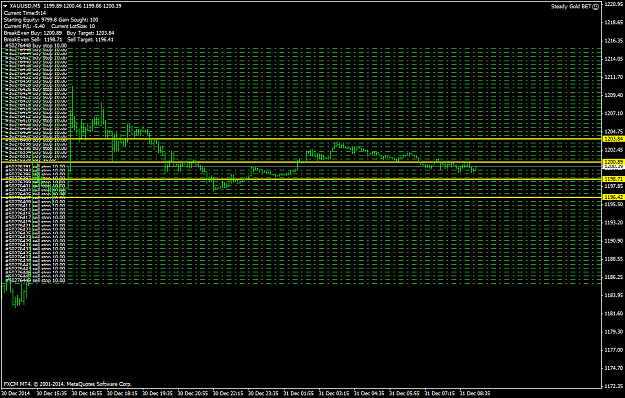The width and height of the screenshot is (625, 398).
Task: Select the yellow 1196.42 sell target line
Action: pyautogui.click(x=301, y=197)
